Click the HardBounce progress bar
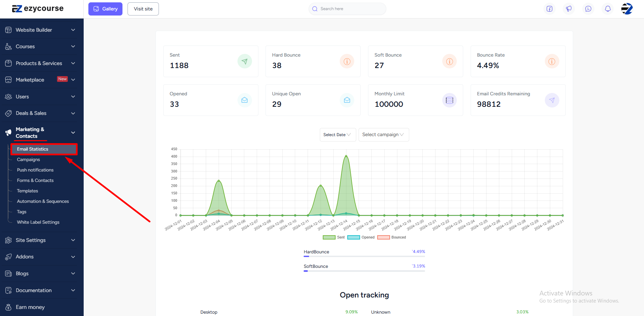Image resolution: width=644 pixels, height=316 pixels. click(x=364, y=257)
